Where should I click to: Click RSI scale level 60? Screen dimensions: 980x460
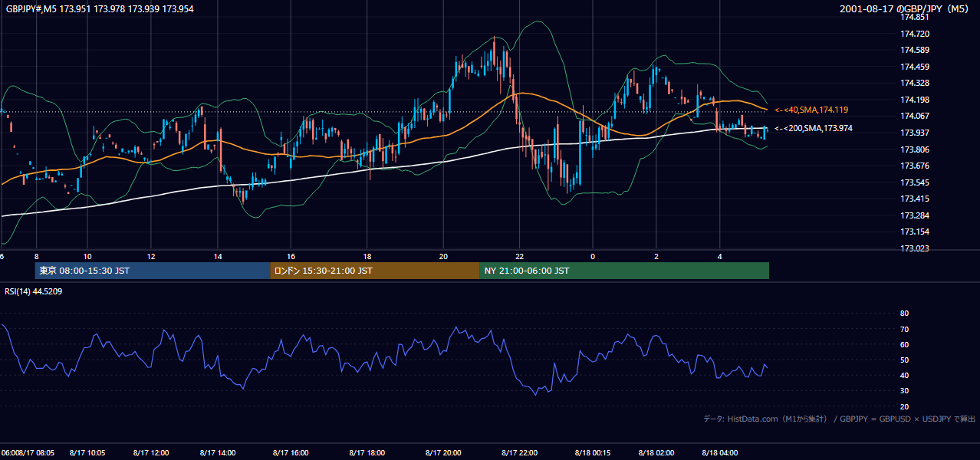click(x=904, y=344)
